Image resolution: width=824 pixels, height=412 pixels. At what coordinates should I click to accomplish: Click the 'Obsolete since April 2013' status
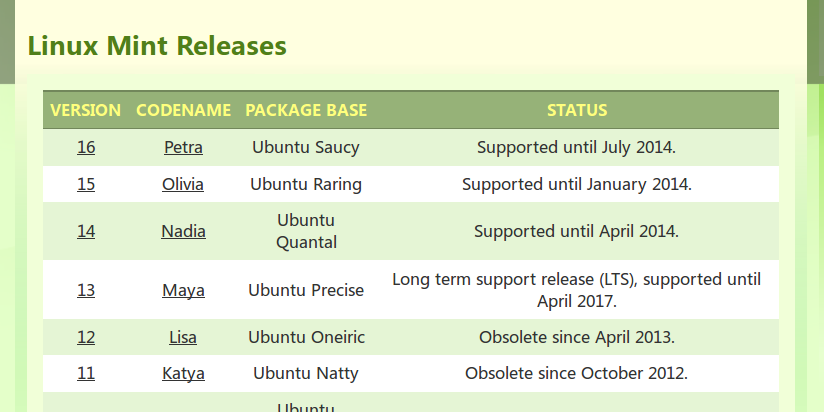[x=576, y=337]
